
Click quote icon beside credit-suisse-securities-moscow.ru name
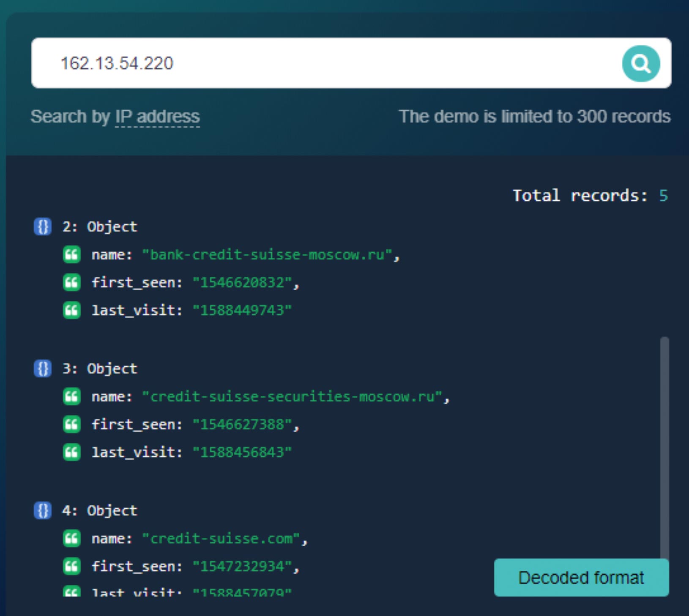(71, 397)
